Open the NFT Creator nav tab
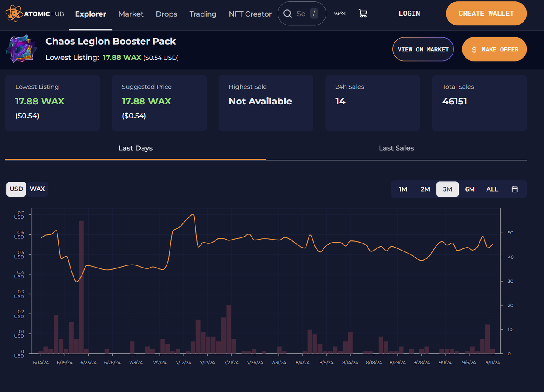Image resolution: width=544 pixels, height=392 pixels. click(x=250, y=14)
